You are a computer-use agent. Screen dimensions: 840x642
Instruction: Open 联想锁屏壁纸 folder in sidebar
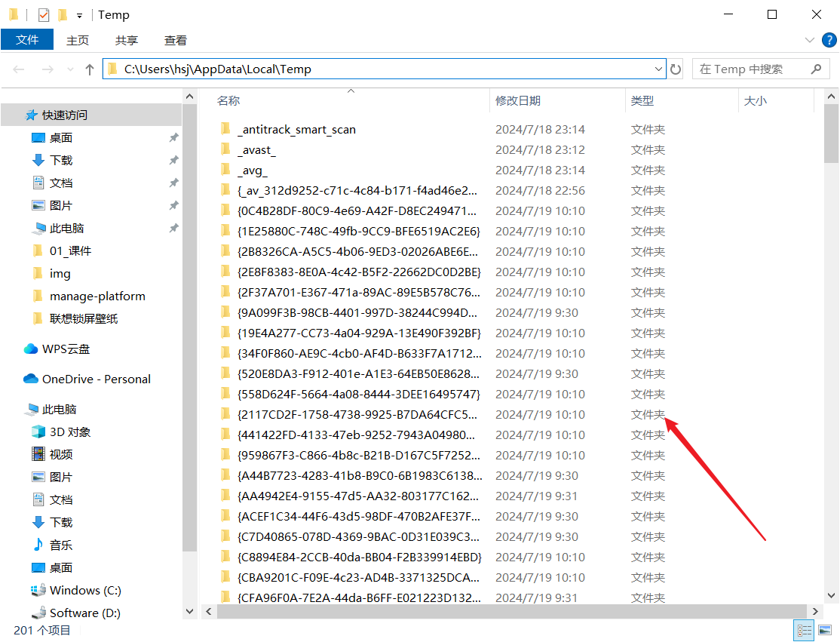[x=84, y=318]
